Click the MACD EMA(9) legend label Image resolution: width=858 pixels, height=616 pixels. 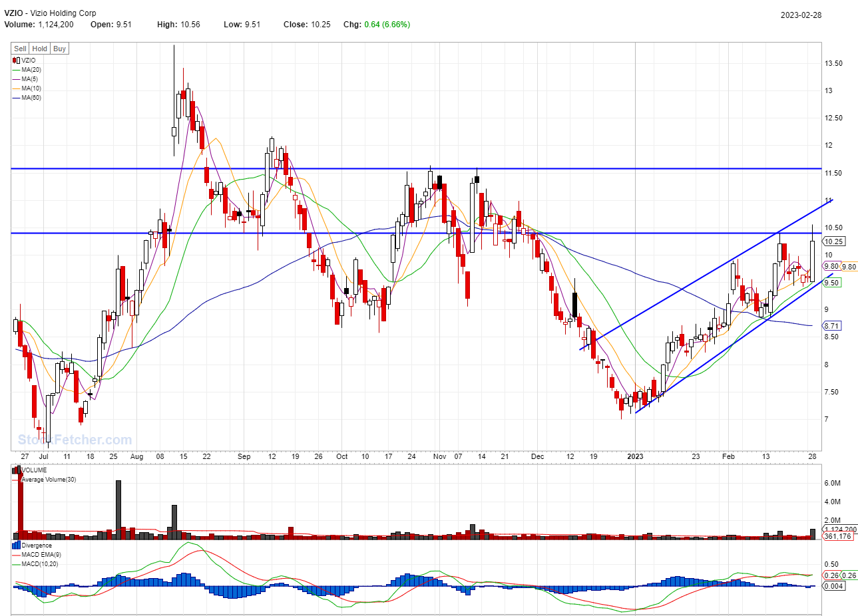41,555
